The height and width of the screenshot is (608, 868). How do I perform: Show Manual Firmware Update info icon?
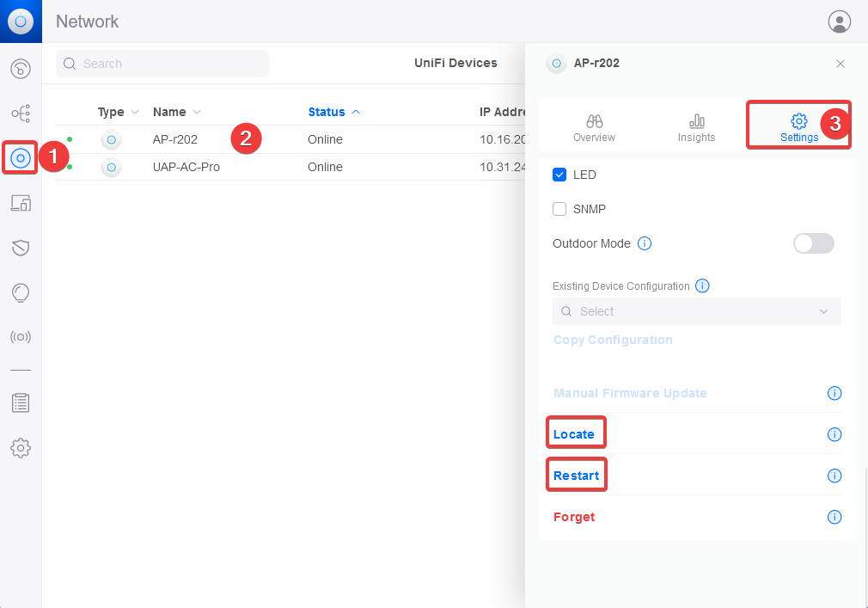tap(834, 393)
